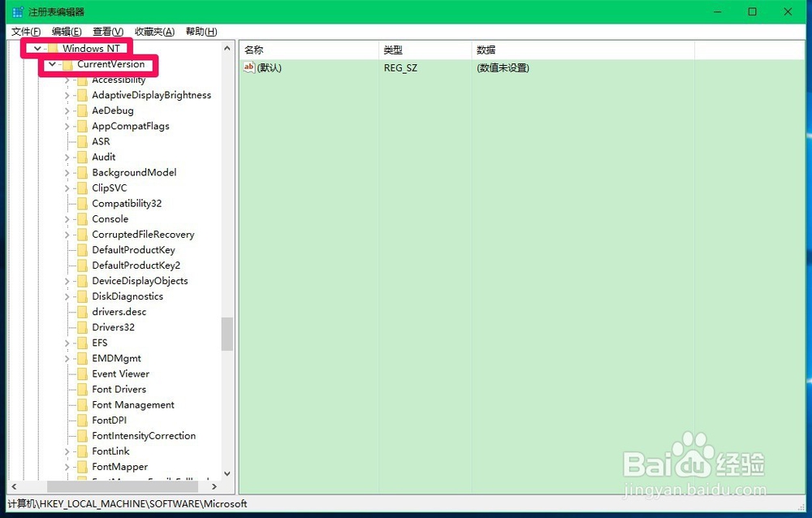Click the CorruptedFileRecovery folder icon
The width and height of the screenshot is (812, 518).
tap(82, 235)
